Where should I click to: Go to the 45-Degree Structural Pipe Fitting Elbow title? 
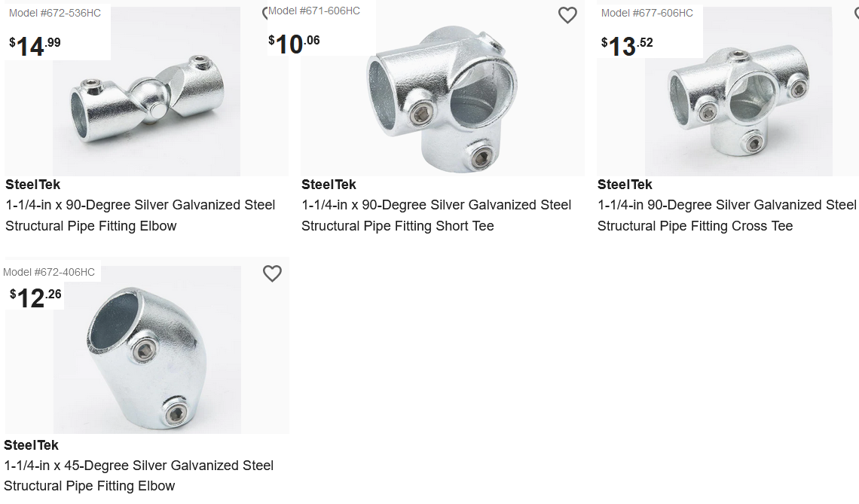click(x=139, y=475)
